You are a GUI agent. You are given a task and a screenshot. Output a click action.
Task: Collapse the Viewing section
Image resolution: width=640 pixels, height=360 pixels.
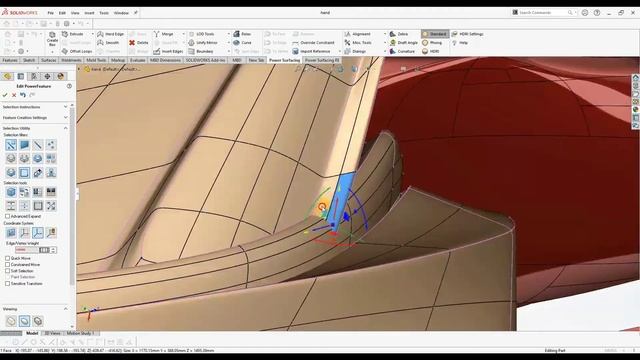[x=65, y=309]
